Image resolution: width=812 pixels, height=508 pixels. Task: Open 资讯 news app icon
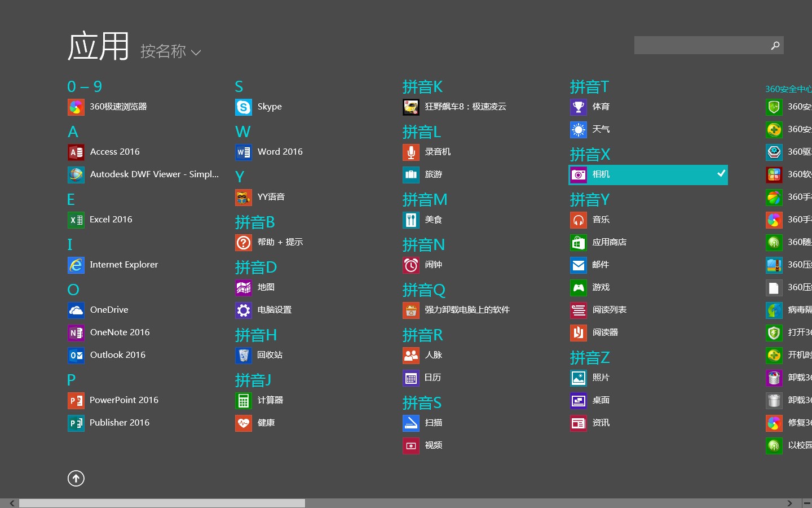[x=579, y=423]
